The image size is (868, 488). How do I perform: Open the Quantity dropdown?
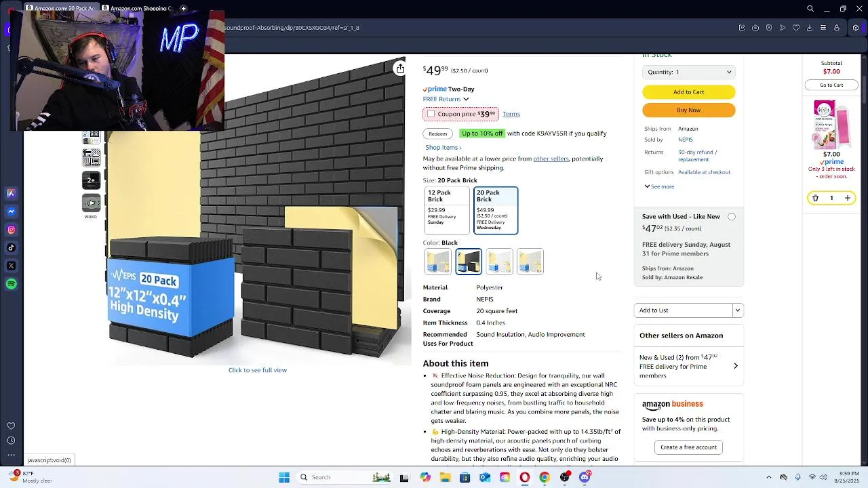pyautogui.click(x=688, y=72)
